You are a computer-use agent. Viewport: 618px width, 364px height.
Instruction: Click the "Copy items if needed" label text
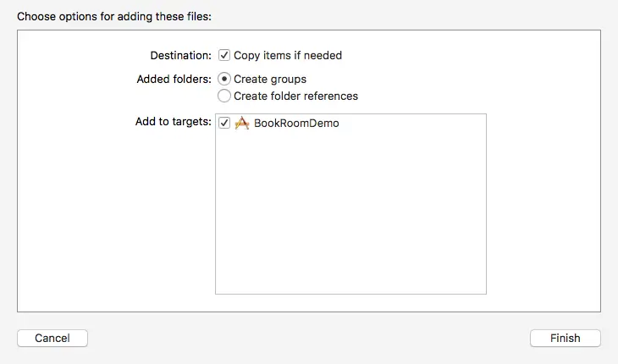(288, 56)
